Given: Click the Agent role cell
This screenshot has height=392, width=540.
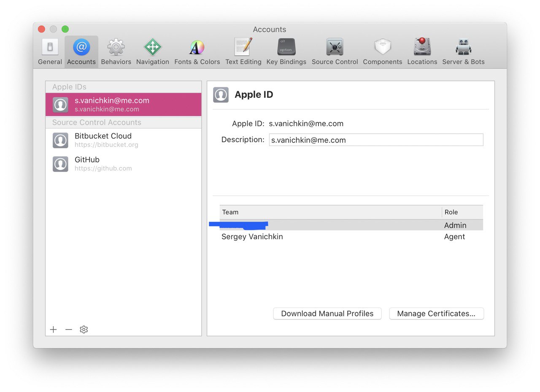Looking at the screenshot, I should click(x=454, y=237).
